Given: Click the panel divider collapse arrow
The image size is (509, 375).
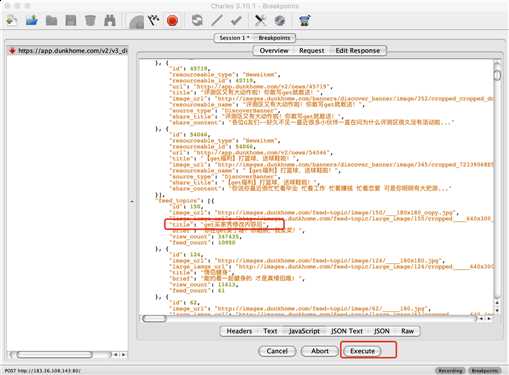Looking at the screenshot, I should [x=132, y=202].
